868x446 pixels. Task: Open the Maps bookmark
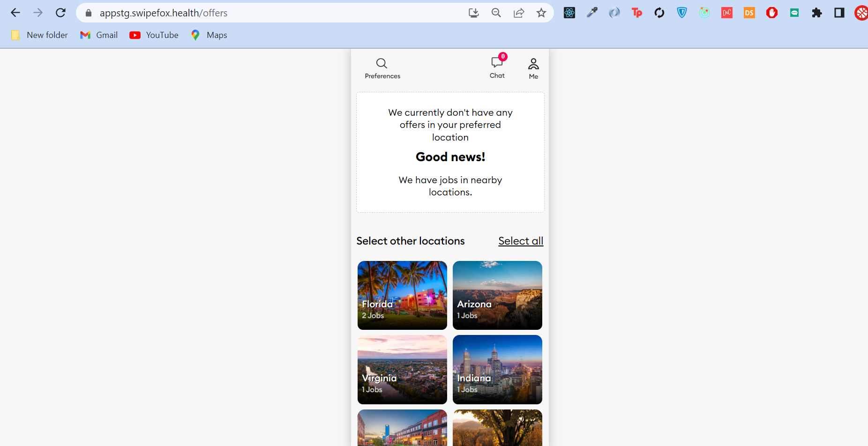[209, 35]
